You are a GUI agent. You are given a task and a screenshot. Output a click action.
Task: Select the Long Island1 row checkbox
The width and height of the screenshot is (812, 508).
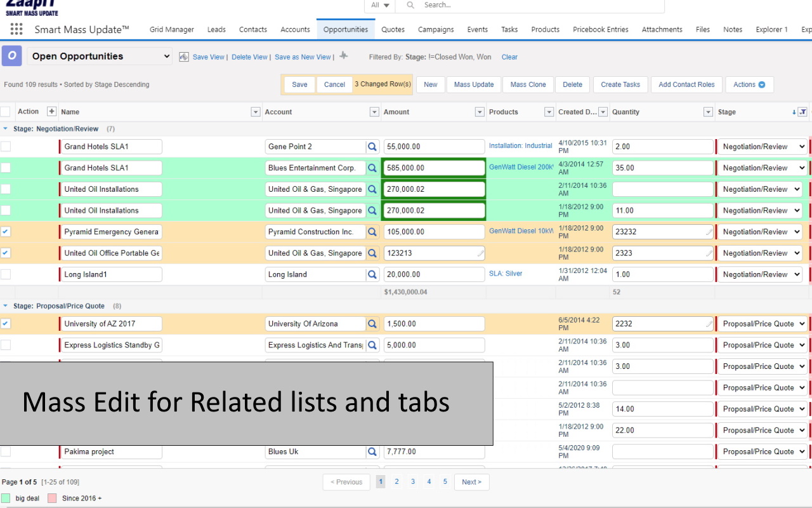6,275
